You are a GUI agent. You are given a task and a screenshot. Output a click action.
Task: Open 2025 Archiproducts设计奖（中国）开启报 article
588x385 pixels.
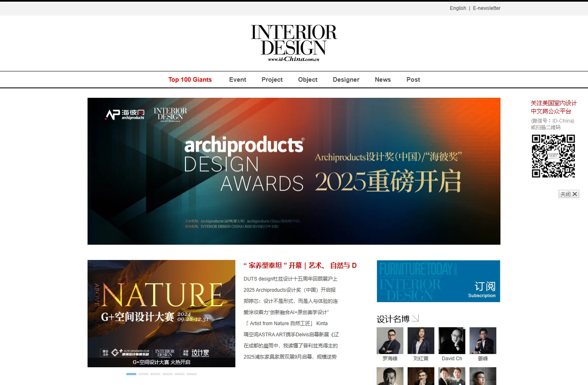coord(289,290)
